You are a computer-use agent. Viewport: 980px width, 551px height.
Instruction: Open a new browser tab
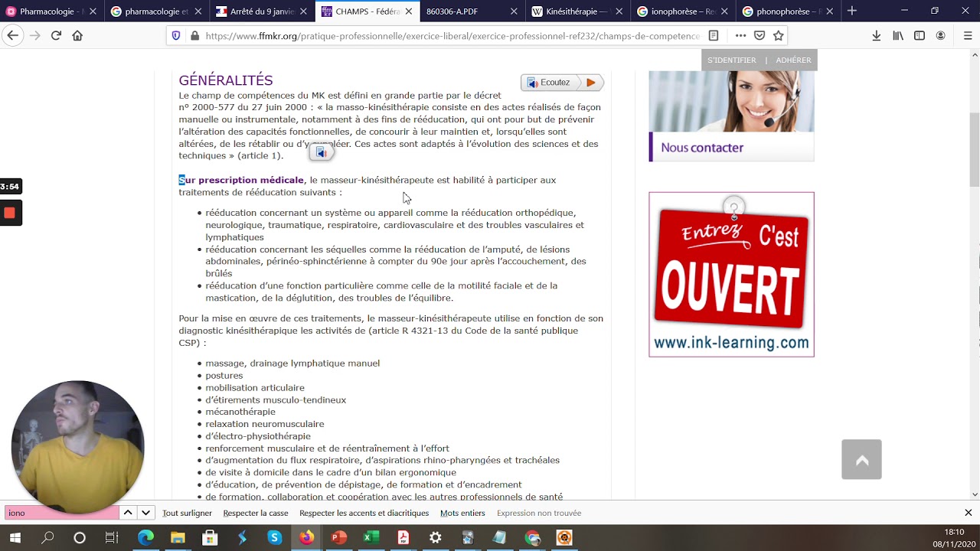pyautogui.click(x=852, y=11)
